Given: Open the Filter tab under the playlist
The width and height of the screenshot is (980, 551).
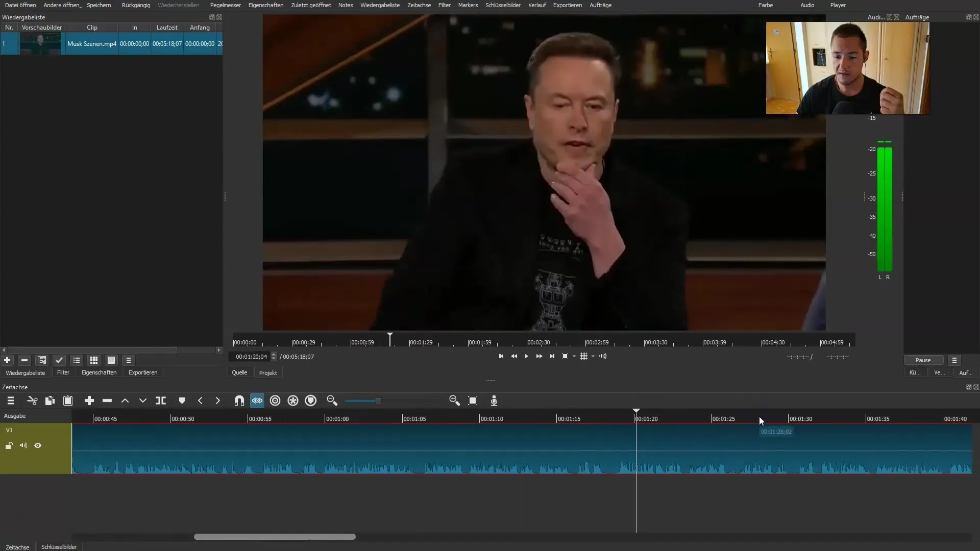Looking at the screenshot, I should [63, 373].
